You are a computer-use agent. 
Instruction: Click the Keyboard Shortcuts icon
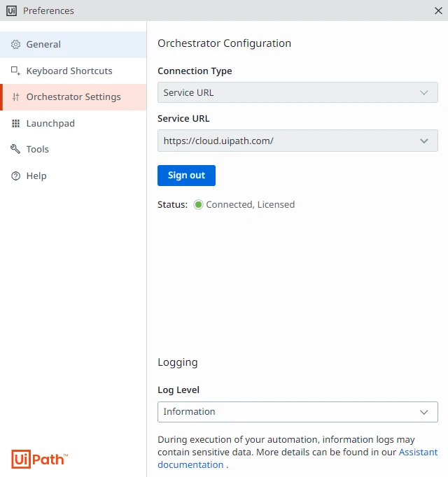[15, 71]
